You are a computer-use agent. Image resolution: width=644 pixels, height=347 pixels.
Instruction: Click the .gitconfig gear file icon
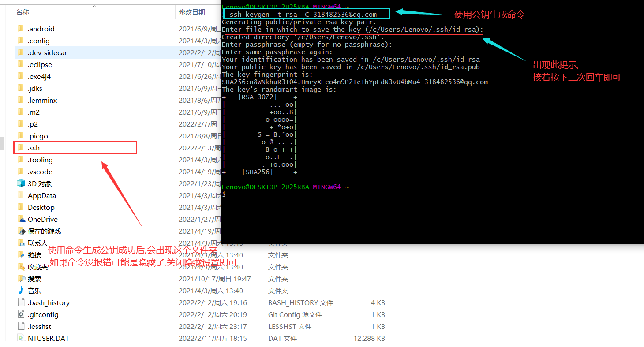click(21, 314)
